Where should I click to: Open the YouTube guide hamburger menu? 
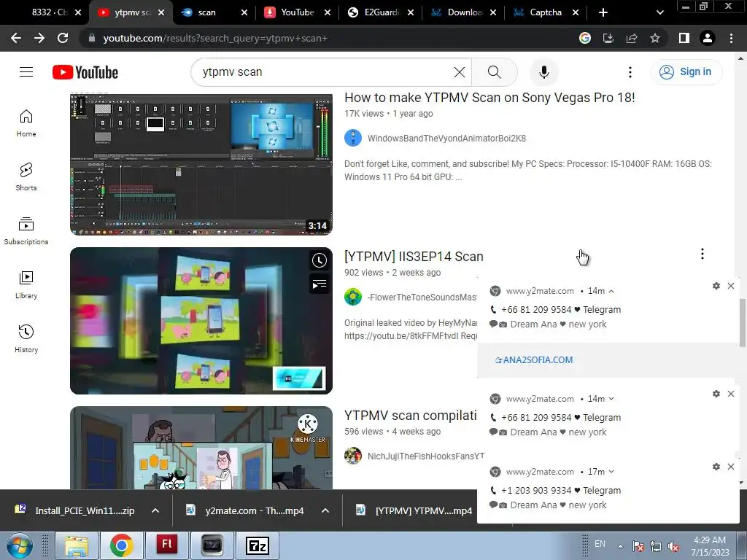(26, 72)
